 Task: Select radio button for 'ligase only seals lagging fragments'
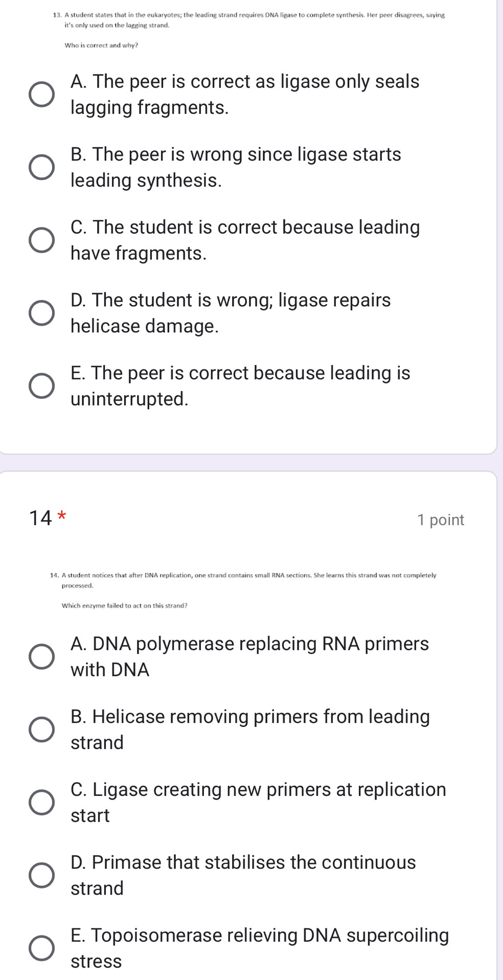pyautogui.click(x=41, y=95)
